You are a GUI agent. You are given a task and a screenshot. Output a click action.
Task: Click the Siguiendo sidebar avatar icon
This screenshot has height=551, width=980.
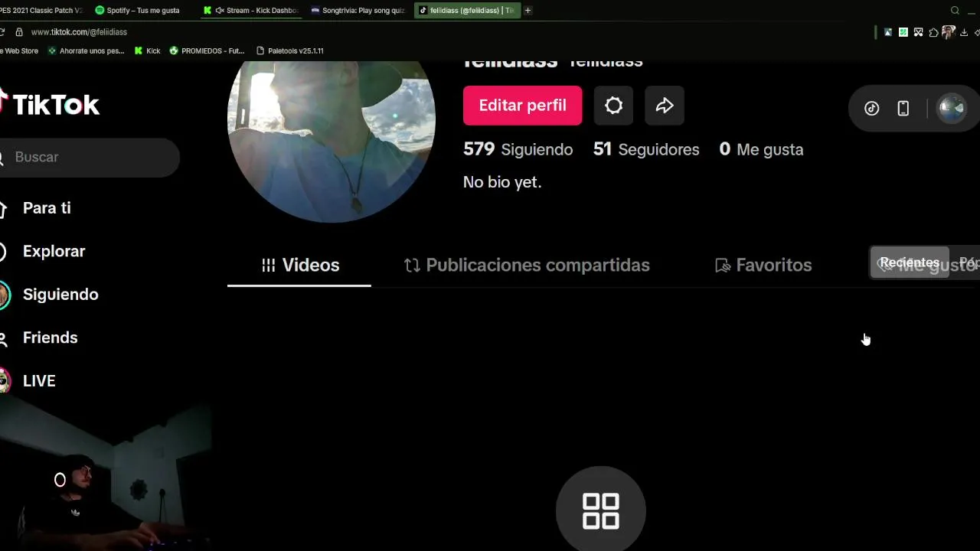pos(4,295)
